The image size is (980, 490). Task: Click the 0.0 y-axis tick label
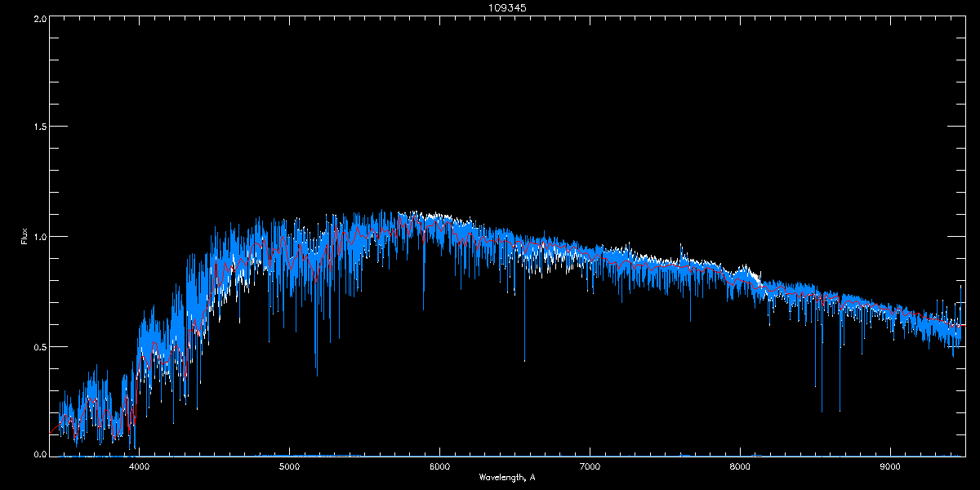tap(39, 454)
